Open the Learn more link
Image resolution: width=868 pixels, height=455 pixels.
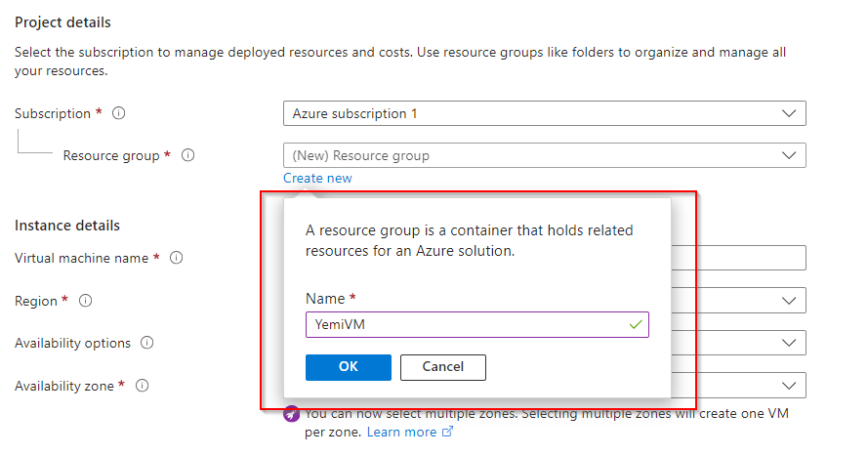click(401, 432)
